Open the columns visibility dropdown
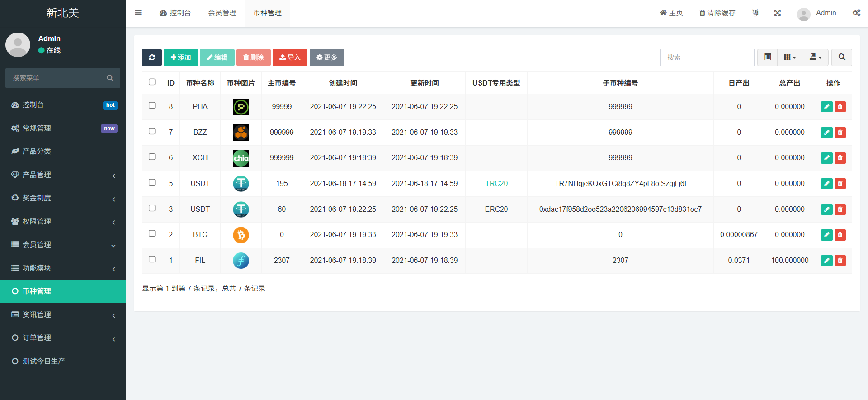This screenshot has height=400, width=868. pyautogui.click(x=789, y=57)
